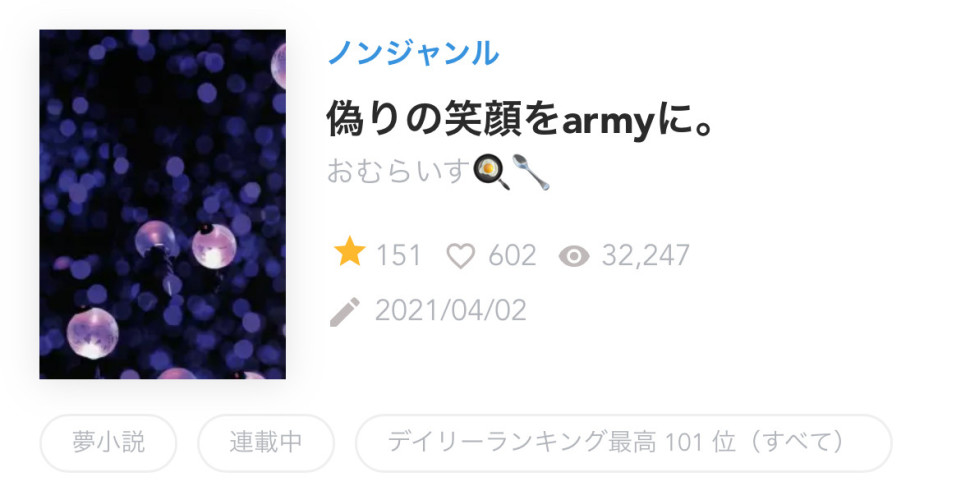960x486 pixels.
Task: Click the 32,247 views count
Action: (646, 255)
